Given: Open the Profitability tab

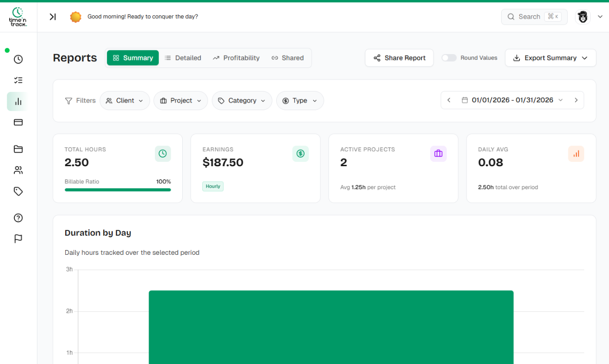Looking at the screenshot, I should click(236, 57).
